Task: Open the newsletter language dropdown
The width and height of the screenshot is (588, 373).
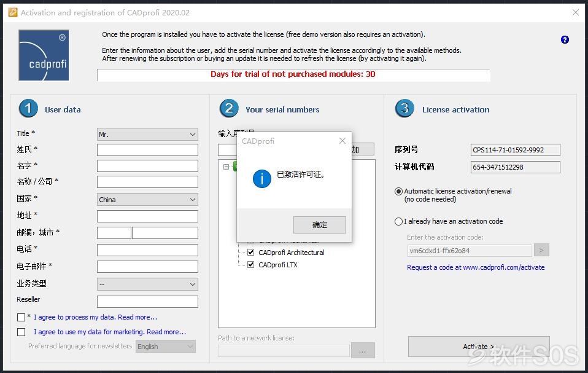Action: (166, 347)
